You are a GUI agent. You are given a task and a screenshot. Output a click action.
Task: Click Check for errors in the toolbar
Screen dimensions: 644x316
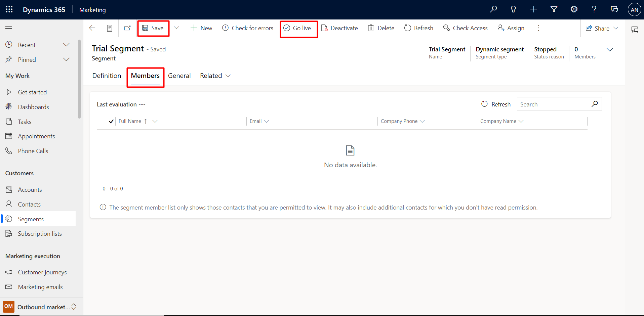pyautogui.click(x=248, y=28)
